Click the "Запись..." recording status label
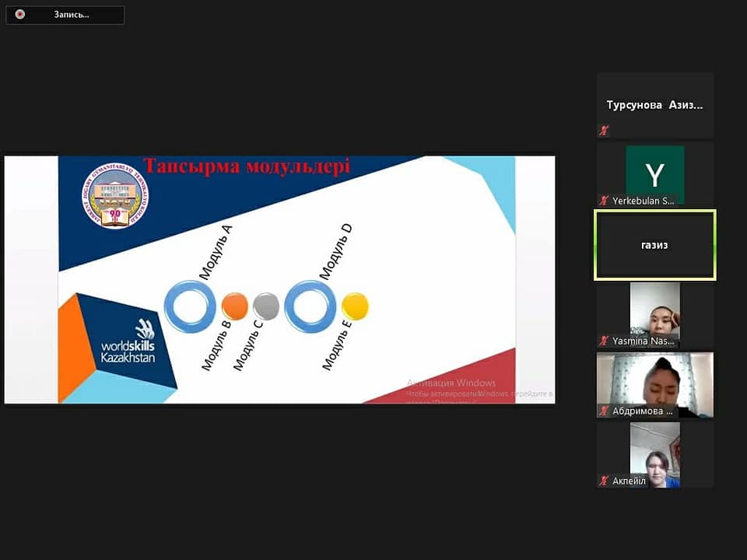 (x=71, y=14)
